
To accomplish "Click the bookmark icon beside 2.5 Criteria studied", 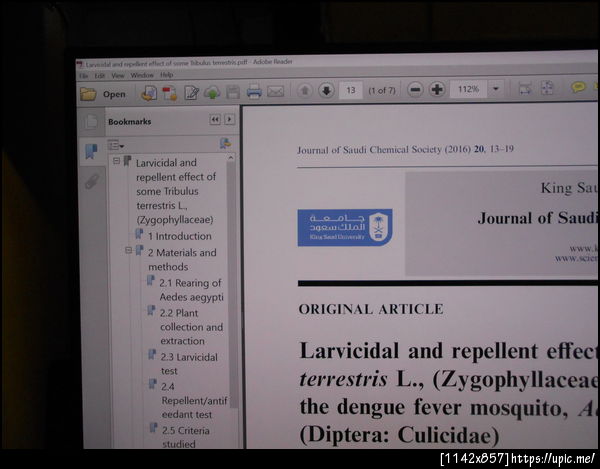I will click(x=153, y=428).
